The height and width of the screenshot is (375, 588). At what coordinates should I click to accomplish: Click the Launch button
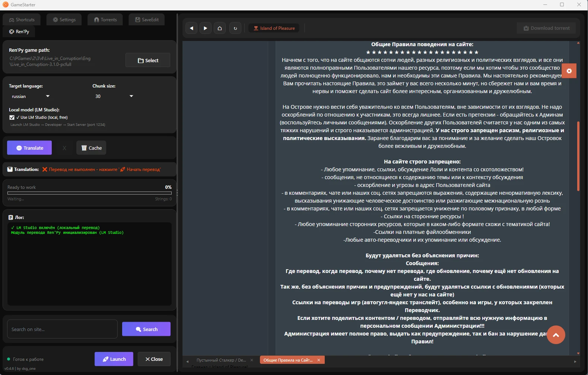114,359
